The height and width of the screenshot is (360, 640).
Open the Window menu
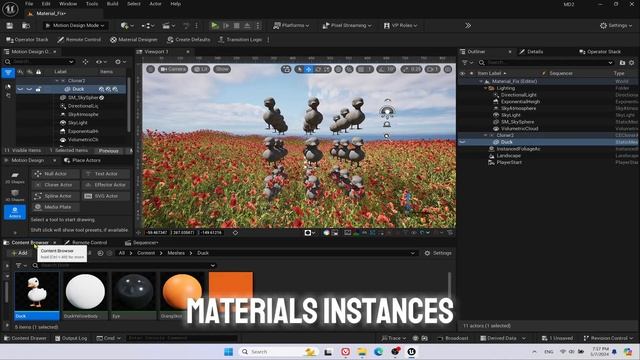pyautogui.click(x=68, y=4)
